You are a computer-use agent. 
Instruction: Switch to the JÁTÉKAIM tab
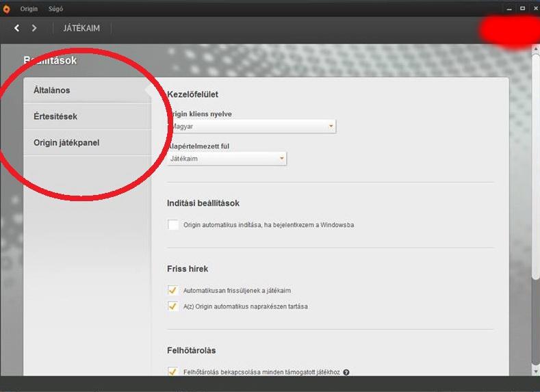[81, 28]
